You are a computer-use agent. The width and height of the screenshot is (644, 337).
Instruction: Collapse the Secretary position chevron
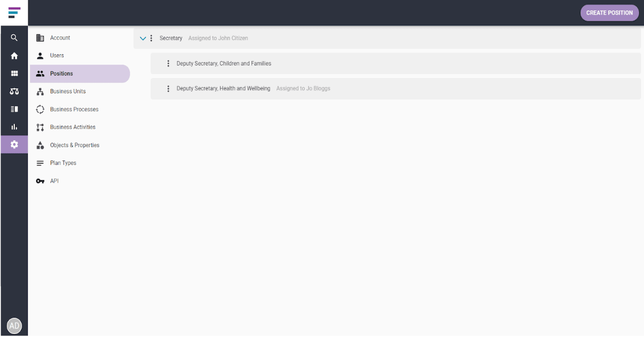pyautogui.click(x=143, y=38)
